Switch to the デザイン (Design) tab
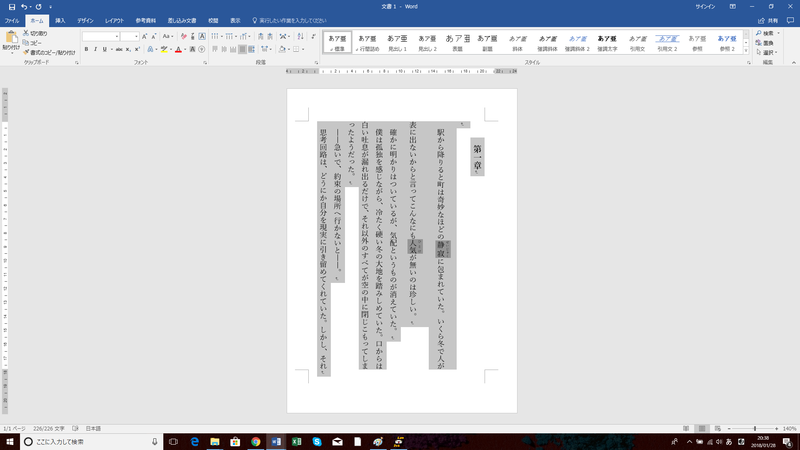This screenshot has width=800, height=450. [x=85, y=20]
